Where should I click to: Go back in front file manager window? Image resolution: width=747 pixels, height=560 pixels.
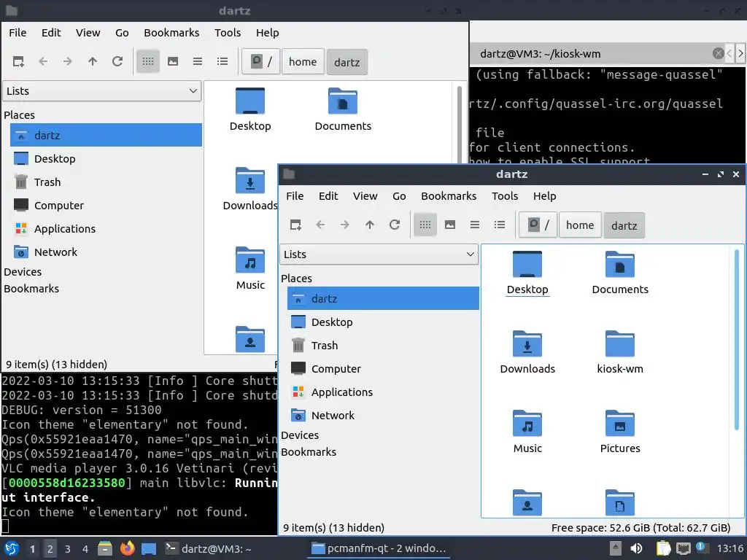pos(320,225)
